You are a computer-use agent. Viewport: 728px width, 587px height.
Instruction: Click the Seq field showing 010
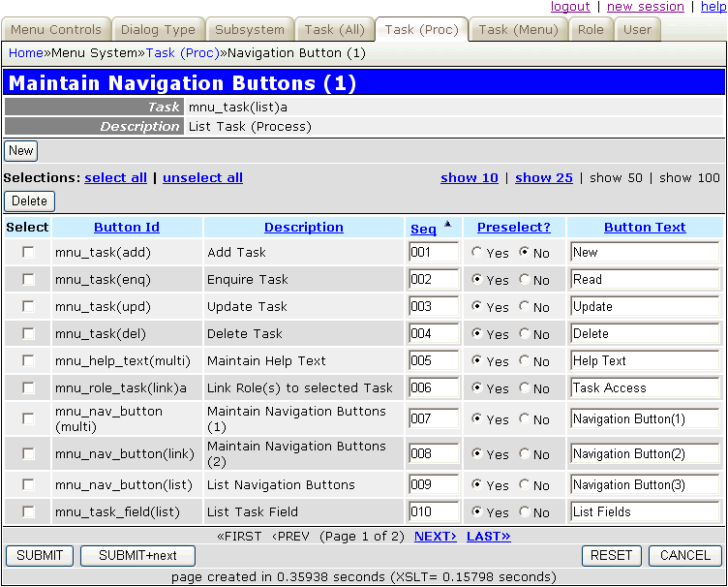point(434,512)
